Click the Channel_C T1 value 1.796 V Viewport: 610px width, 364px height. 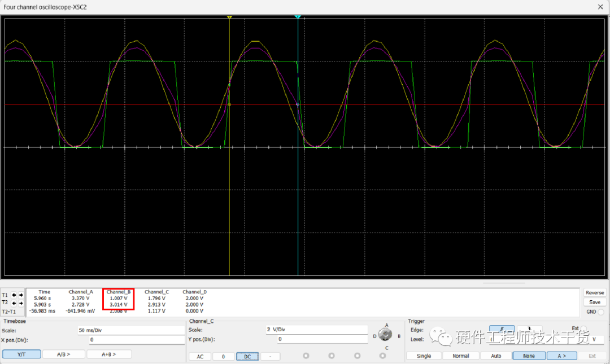[x=156, y=299]
